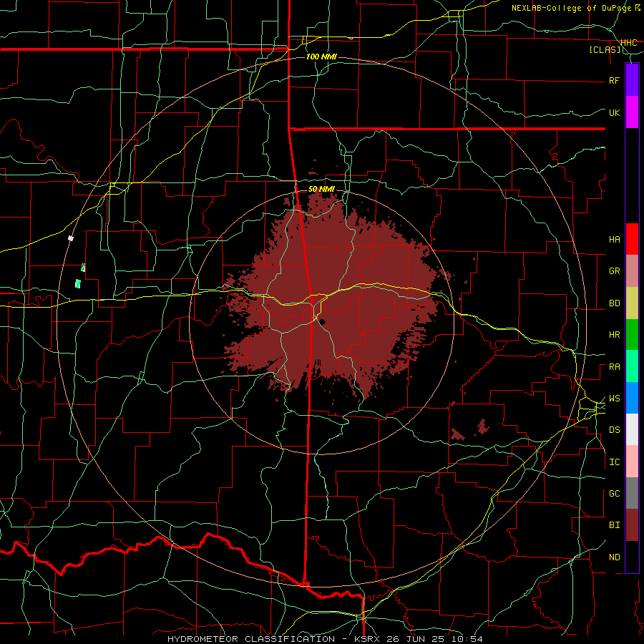The width and height of the screenshot is (644, 644).
Task: Click the lower green rain echo at far west
Action: coord(77,283)
